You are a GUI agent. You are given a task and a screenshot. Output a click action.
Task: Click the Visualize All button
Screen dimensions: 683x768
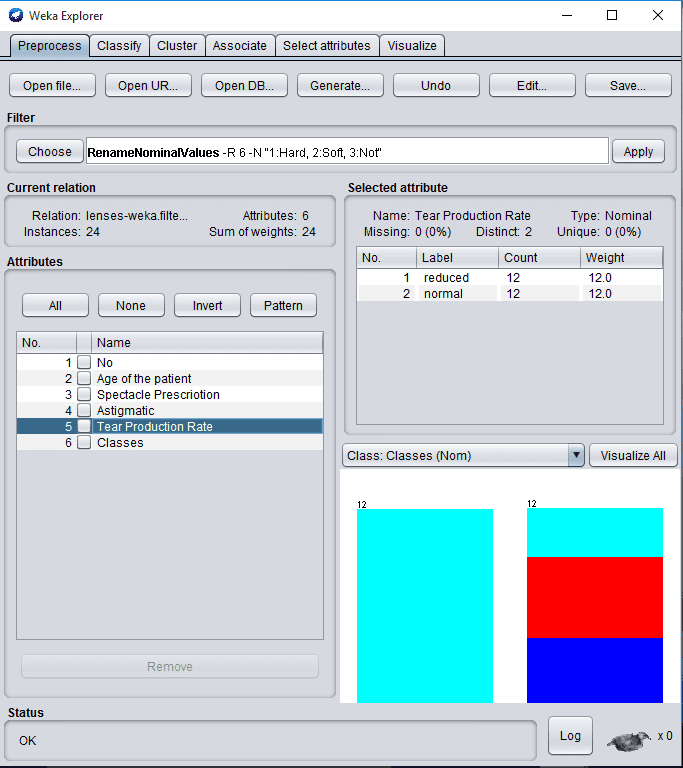(x=633, y=456)
